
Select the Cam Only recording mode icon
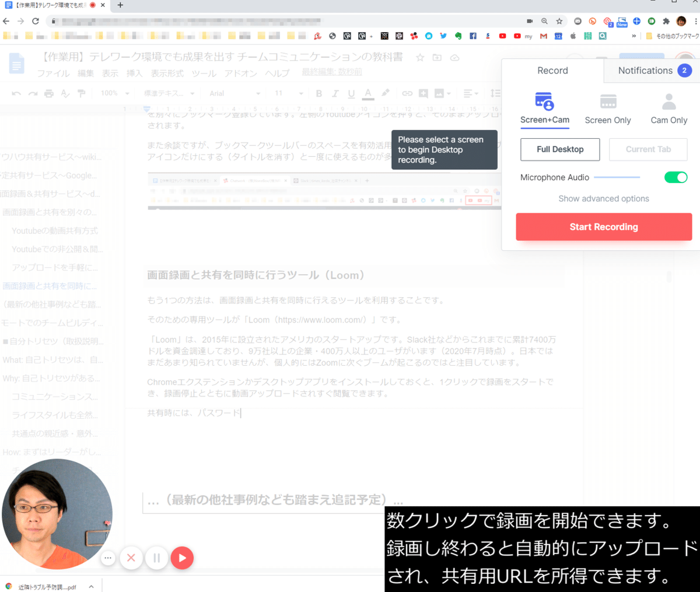click(668, 100)
